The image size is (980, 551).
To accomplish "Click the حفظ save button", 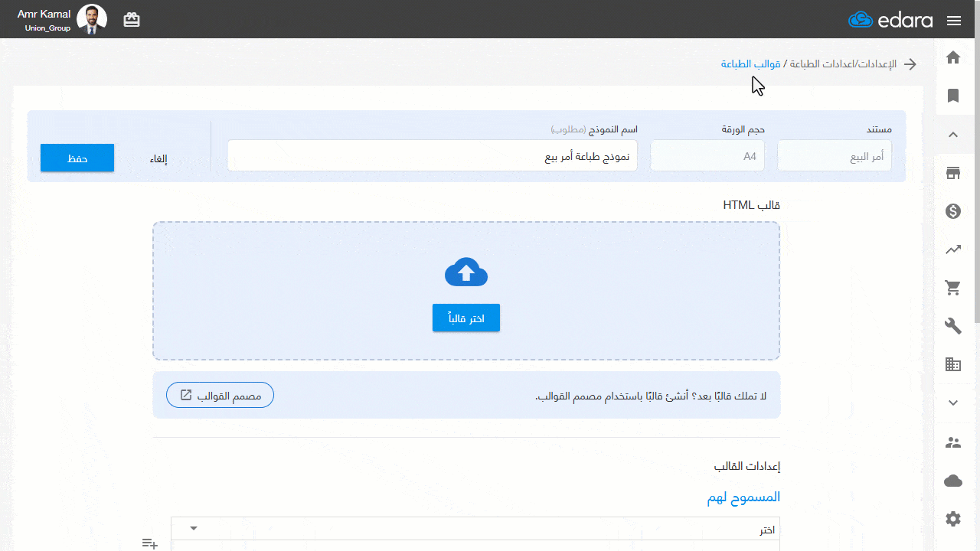I will point(77,158).
